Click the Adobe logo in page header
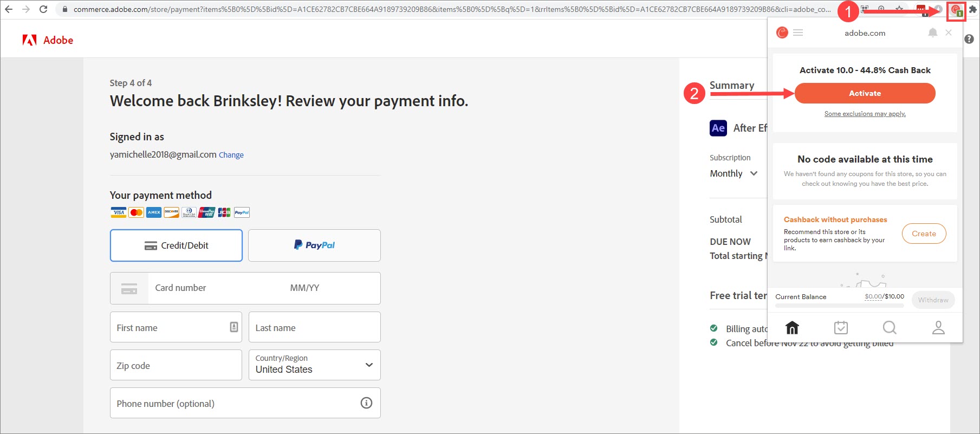This screenshot has width=980, height=434. 48,40
